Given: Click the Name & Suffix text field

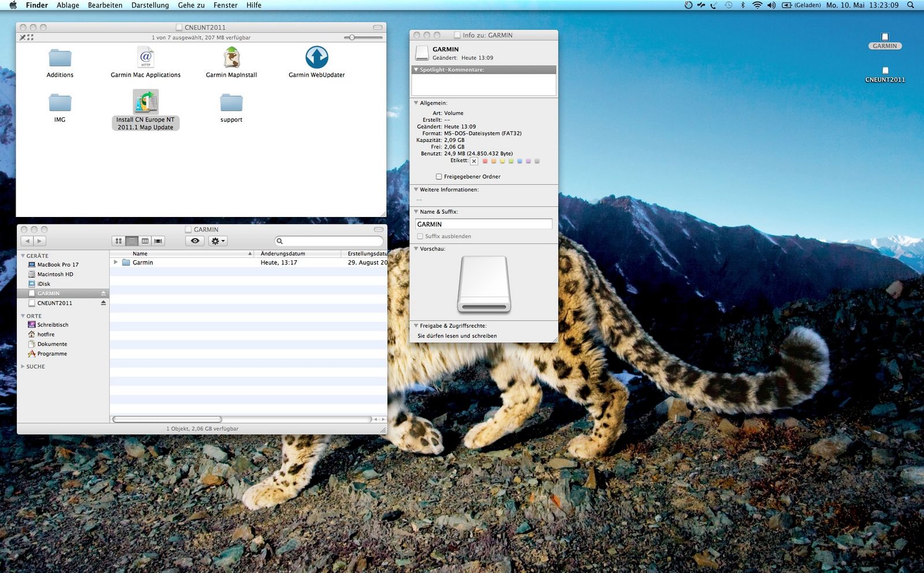Looking at the screenshot, I should pos(483,224).
